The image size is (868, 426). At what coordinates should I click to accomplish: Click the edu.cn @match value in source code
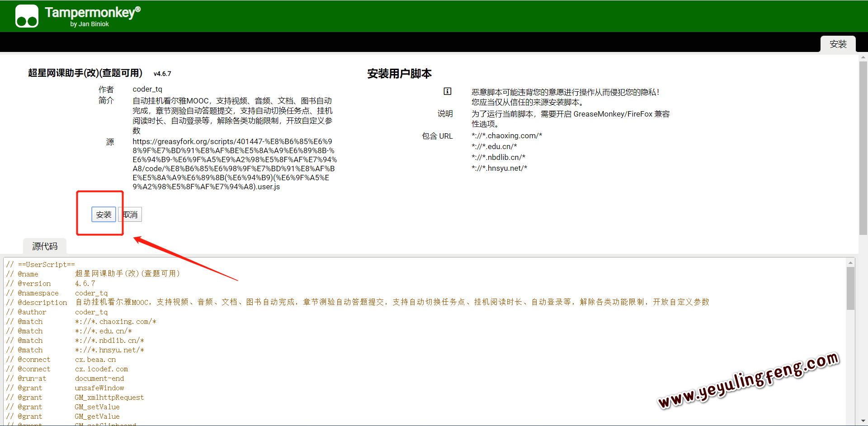coord(104,331)
